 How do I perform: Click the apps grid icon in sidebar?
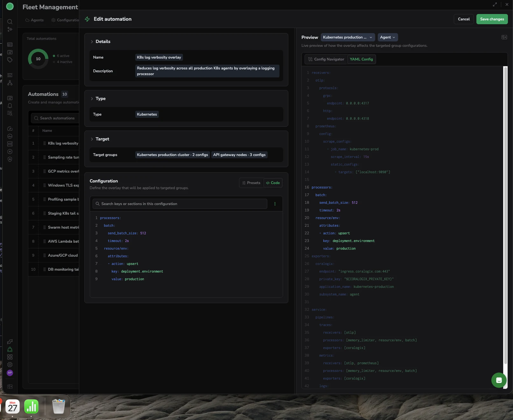pyautogui.click(x=10, y=357)
